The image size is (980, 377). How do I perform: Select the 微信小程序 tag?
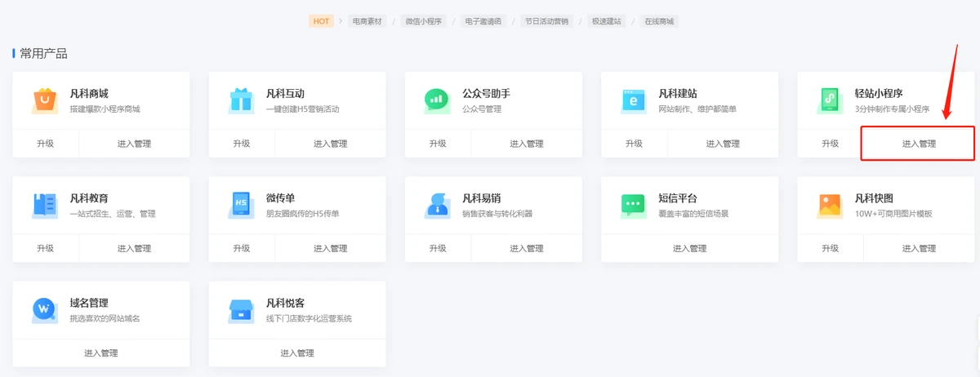coord(423,21)
